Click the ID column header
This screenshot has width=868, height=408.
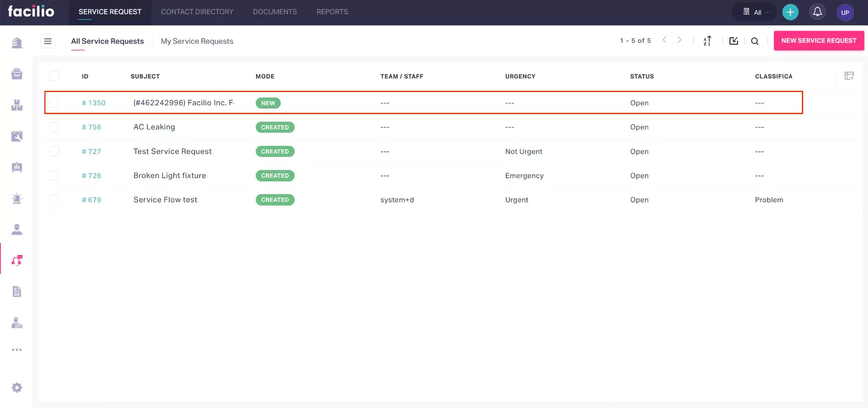coord(85,76)
